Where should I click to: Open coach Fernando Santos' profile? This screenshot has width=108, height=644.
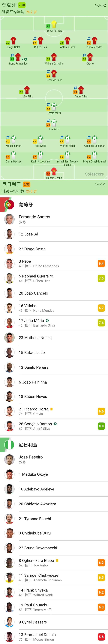click(34, 219)
